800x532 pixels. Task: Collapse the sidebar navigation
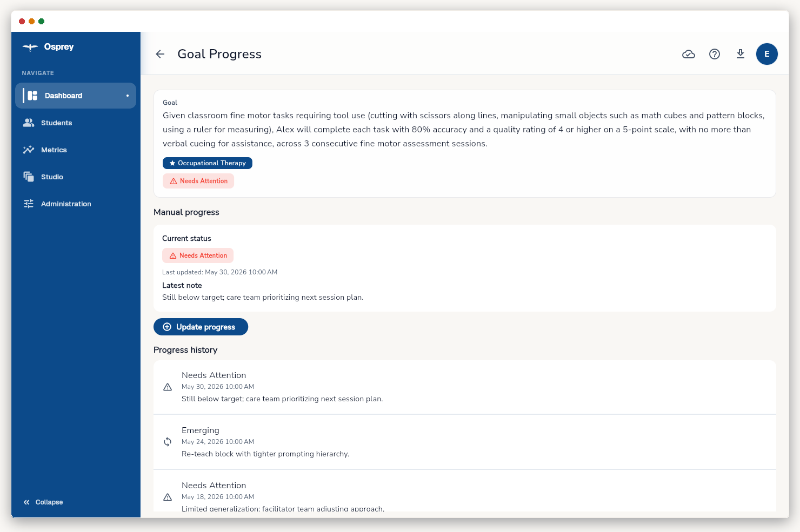pos(43,502)
